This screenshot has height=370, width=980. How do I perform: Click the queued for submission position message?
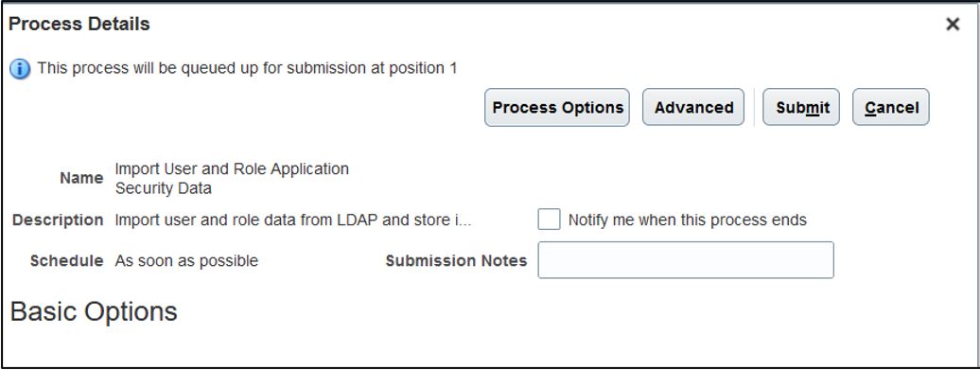pyautogui.click(x=247, y=68)
